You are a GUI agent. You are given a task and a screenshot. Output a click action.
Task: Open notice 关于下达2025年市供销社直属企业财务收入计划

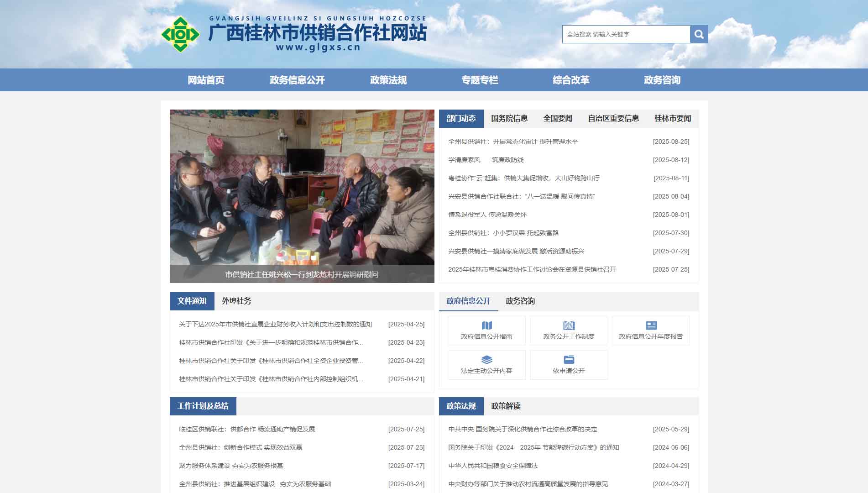tap(276, 324)
